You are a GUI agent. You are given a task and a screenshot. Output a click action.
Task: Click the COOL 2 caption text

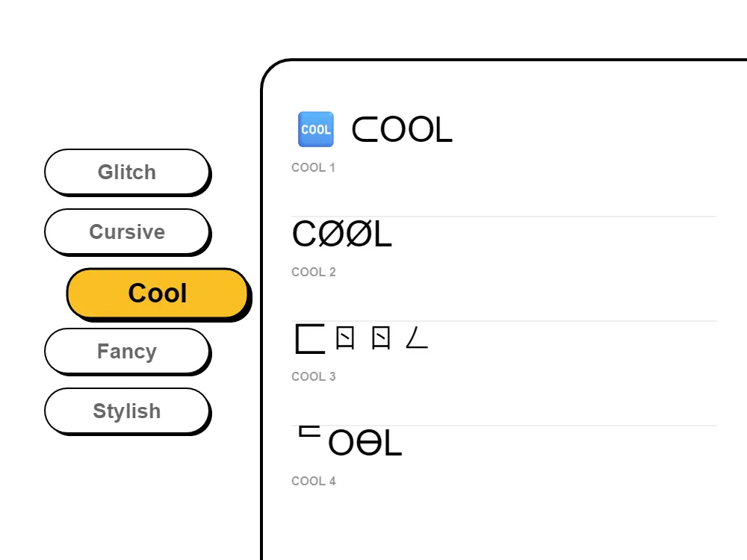point(313,272)
